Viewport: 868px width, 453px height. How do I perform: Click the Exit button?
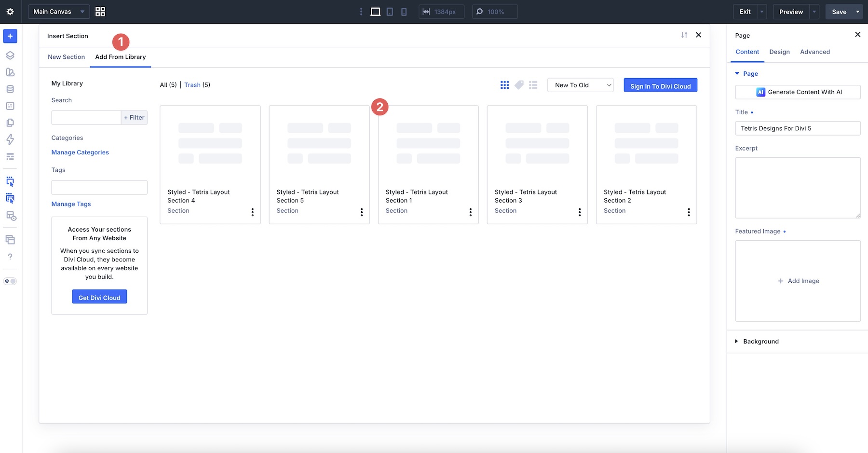(745, 12)
